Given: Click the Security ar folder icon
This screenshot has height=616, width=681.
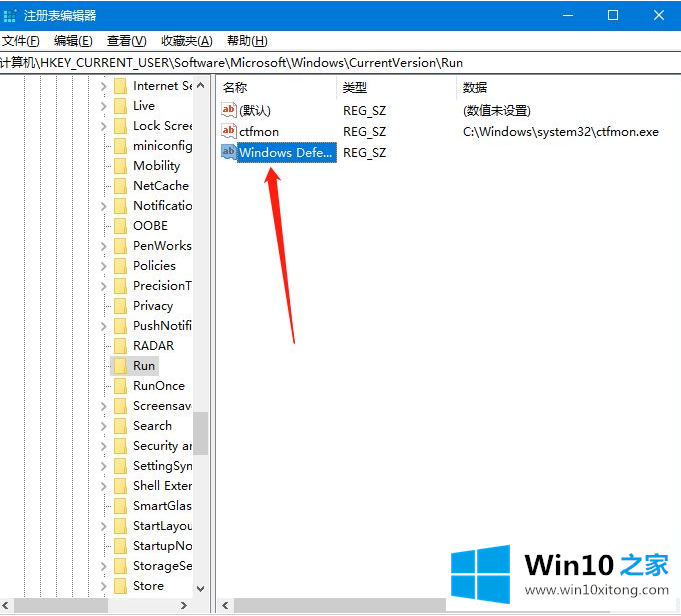Looking at the screenshot, I should tap(120, 446).
